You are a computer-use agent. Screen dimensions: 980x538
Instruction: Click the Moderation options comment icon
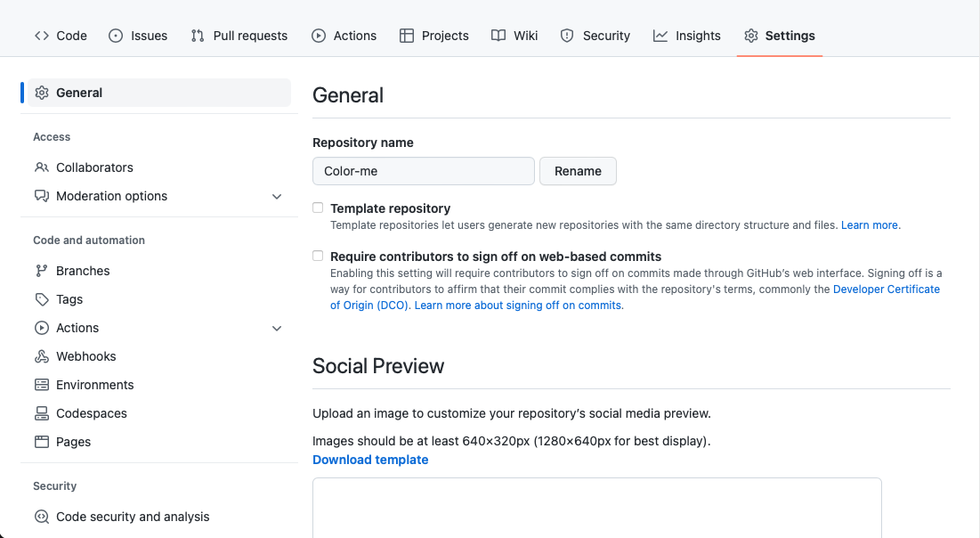coord(42,196)
